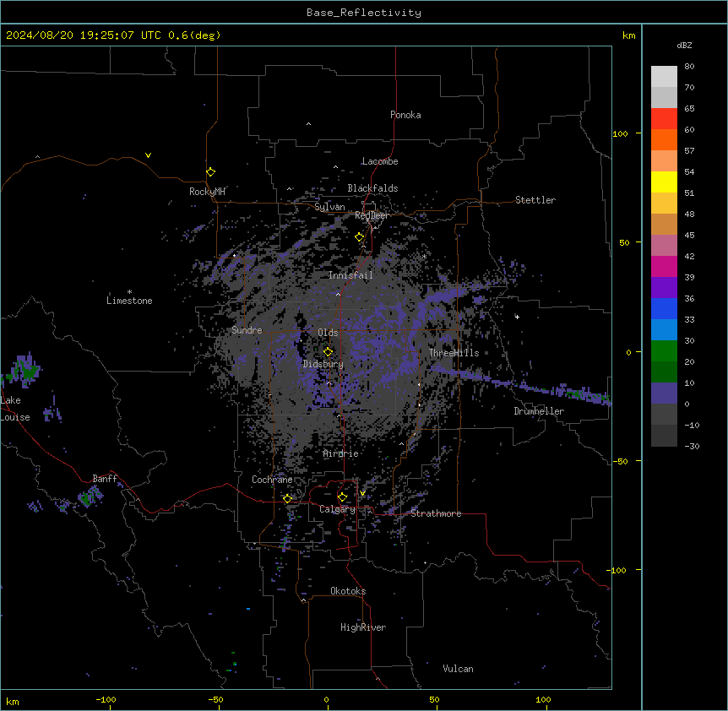Click the HighRiver town label
728x711 pixels.
363,627
